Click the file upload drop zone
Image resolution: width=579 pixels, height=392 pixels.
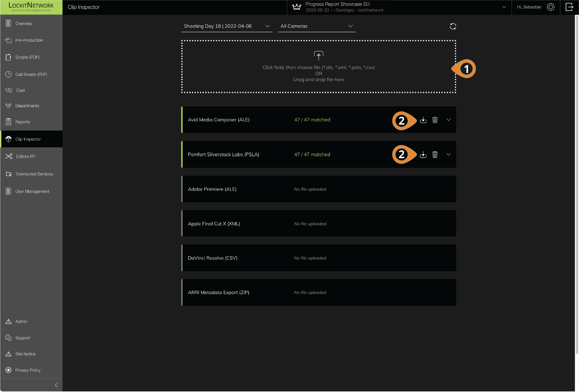point(319,66)
